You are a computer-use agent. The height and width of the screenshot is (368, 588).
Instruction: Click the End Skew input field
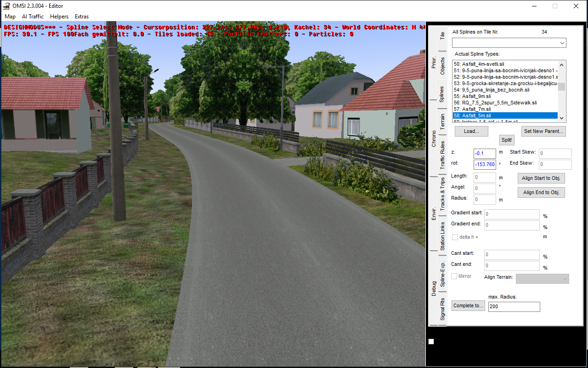(555, 164)
